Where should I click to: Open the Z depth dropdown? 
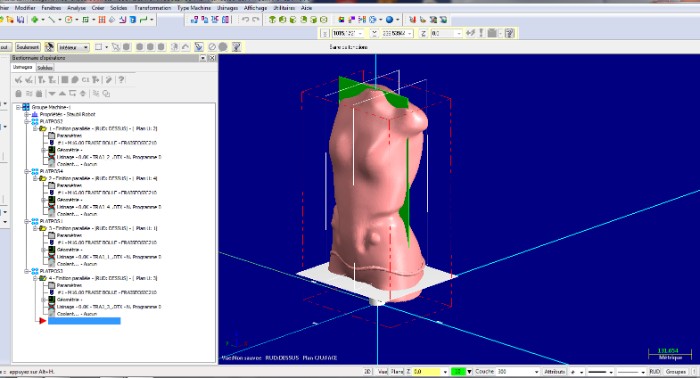tap(445, 372)
